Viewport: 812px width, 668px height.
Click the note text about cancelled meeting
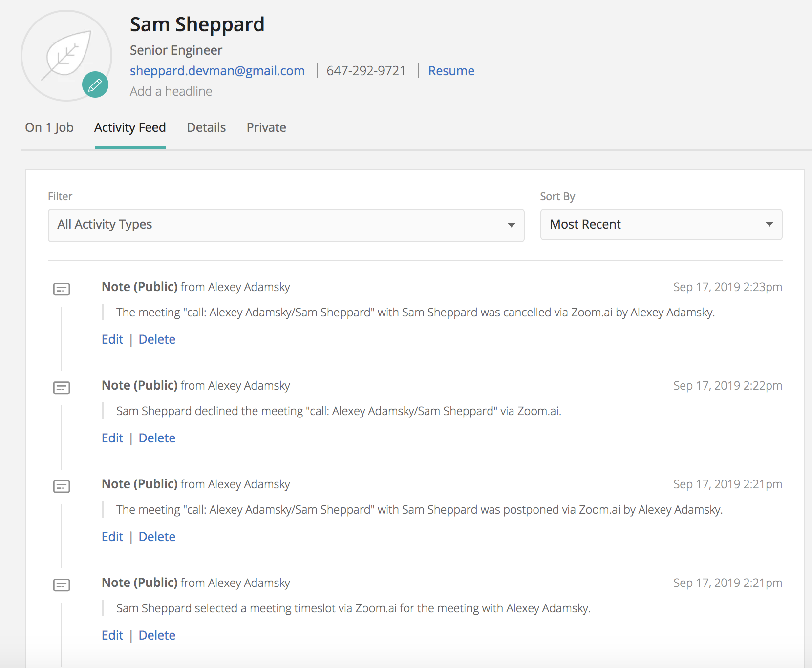click(415, 313)
